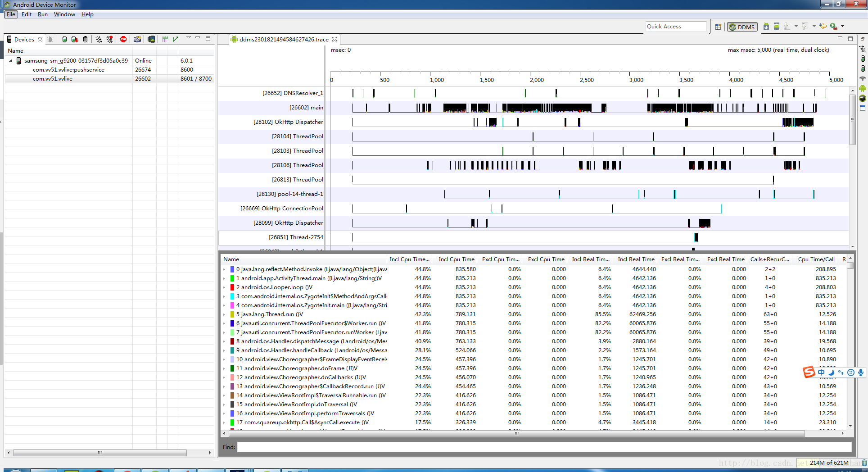The height and width of the screenshot is (472, 868).
Task: Click the Open Perspective icon
Action: point(719,27)
